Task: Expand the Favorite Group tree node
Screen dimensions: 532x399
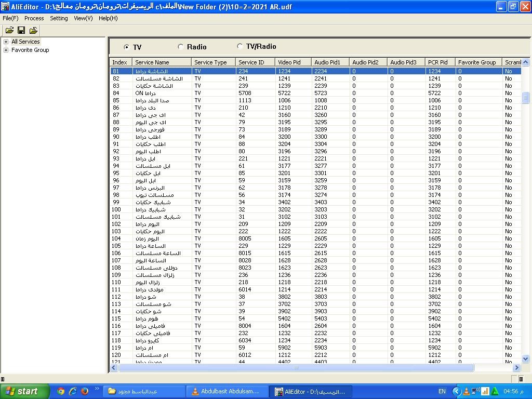Action: (x=6, y=50)
